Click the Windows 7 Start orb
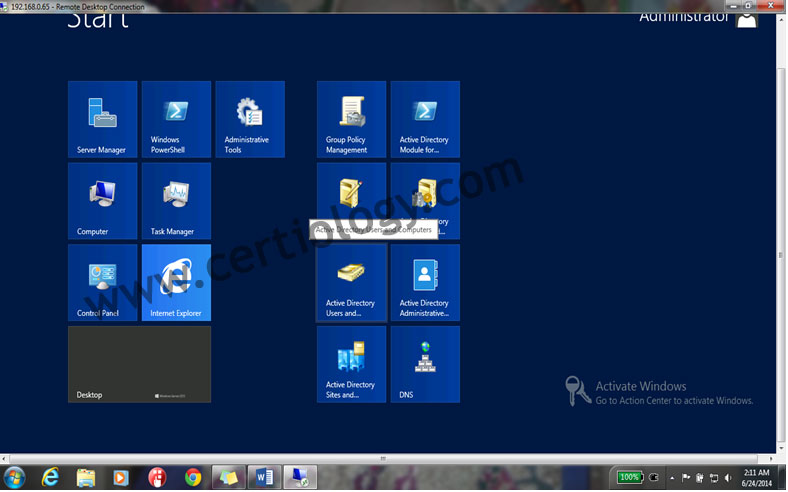The width and height of the screenshot is (788, 492). pos(14,477)
